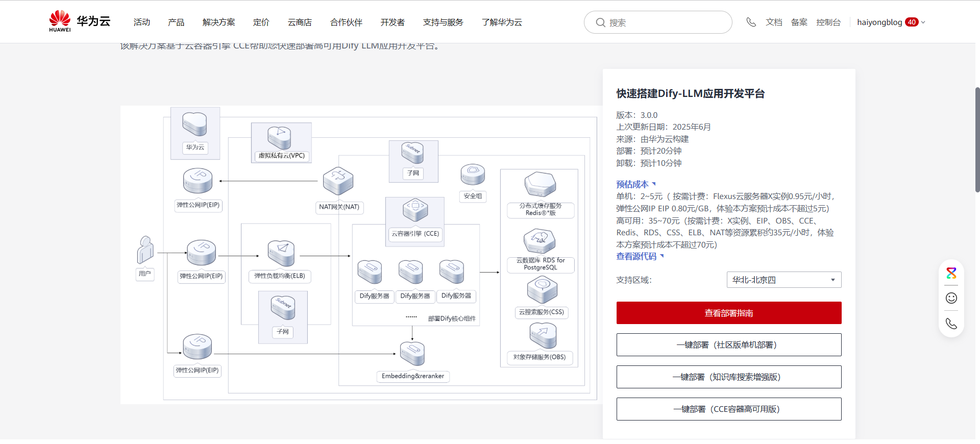980x444 pixels.
Task: Click the 对象存储服务(OBS) icon
Action: [x=543, y=335]
